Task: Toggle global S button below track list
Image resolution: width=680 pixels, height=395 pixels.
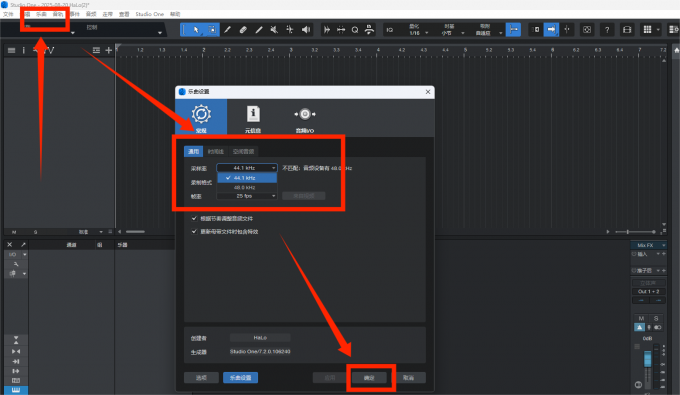Action: pyautogui.click(x=36, y=232)
